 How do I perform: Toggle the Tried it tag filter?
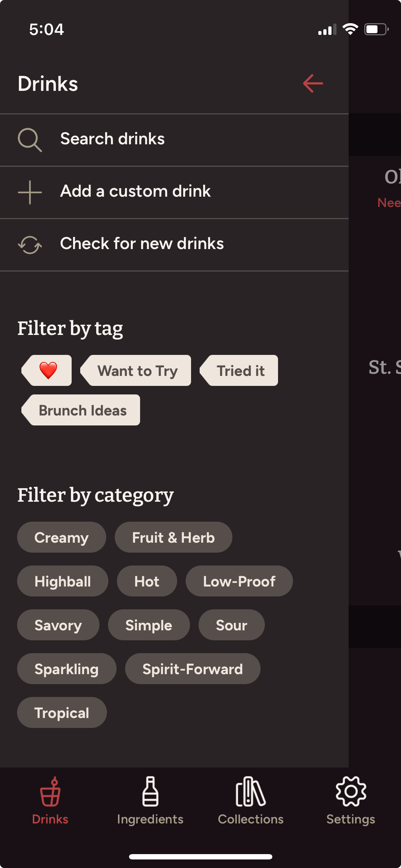tap(239, 370)
